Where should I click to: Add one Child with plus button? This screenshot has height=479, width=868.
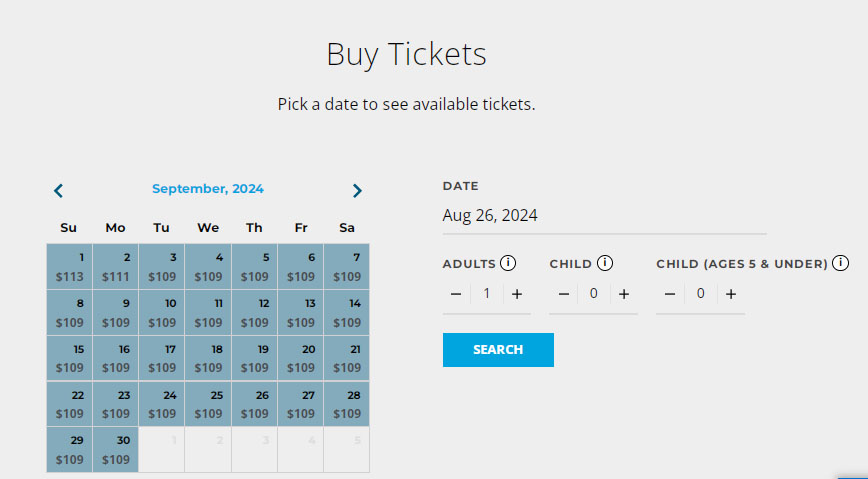pos(624,294)
